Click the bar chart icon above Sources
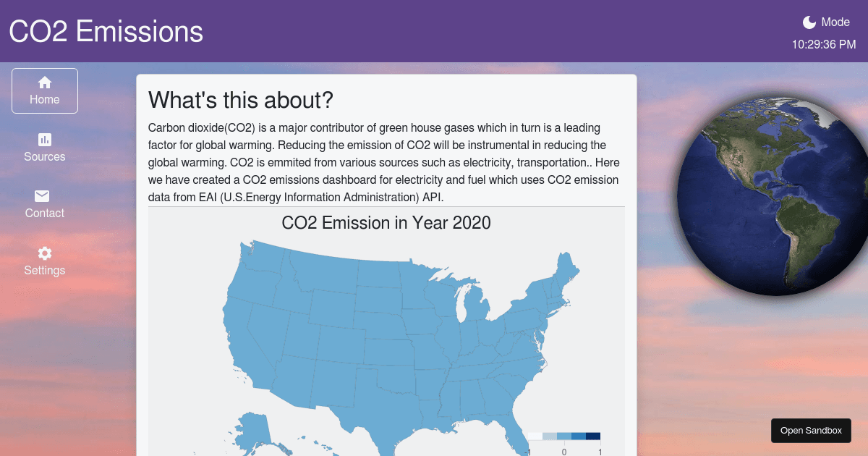Screen dimensions: 868x456 click(44, 140)
